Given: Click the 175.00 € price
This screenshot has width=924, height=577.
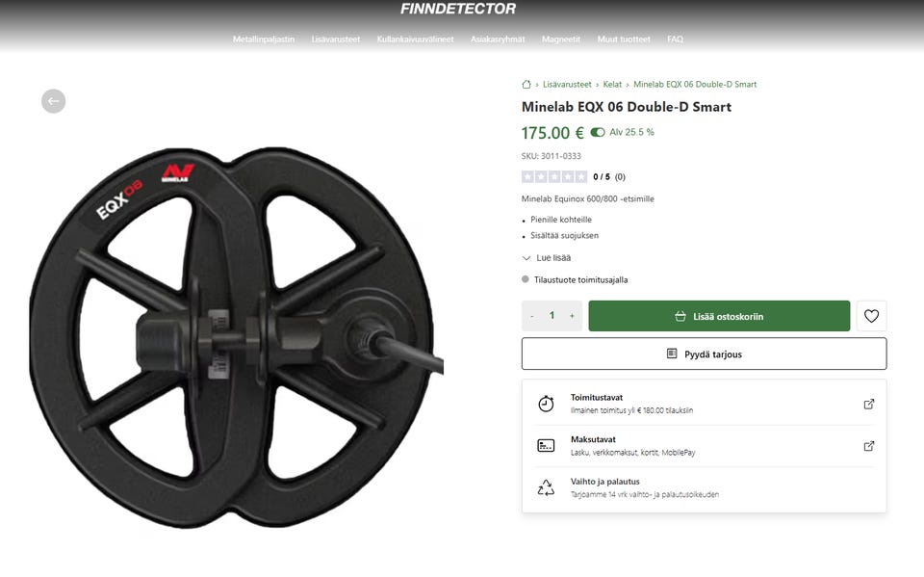Looking at the screenshot, I should [552, 133].
